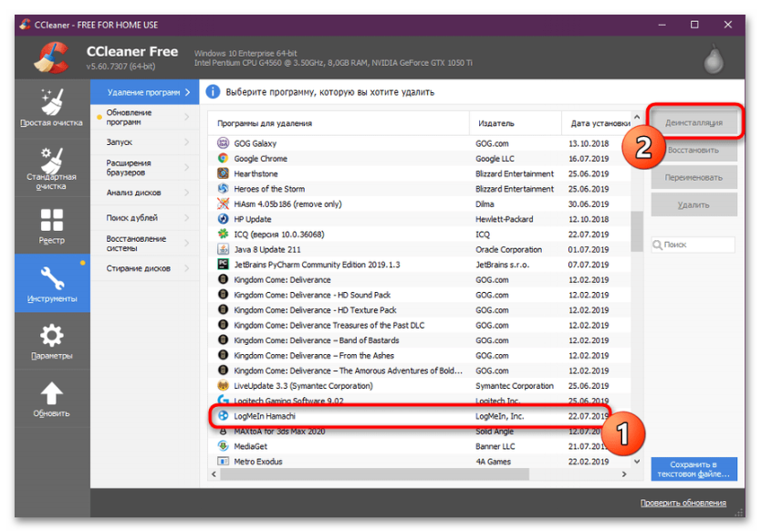This screenshot has width=761, height=532.
Task: Sort by Программы для удаления column header
Action: [339, 123]
